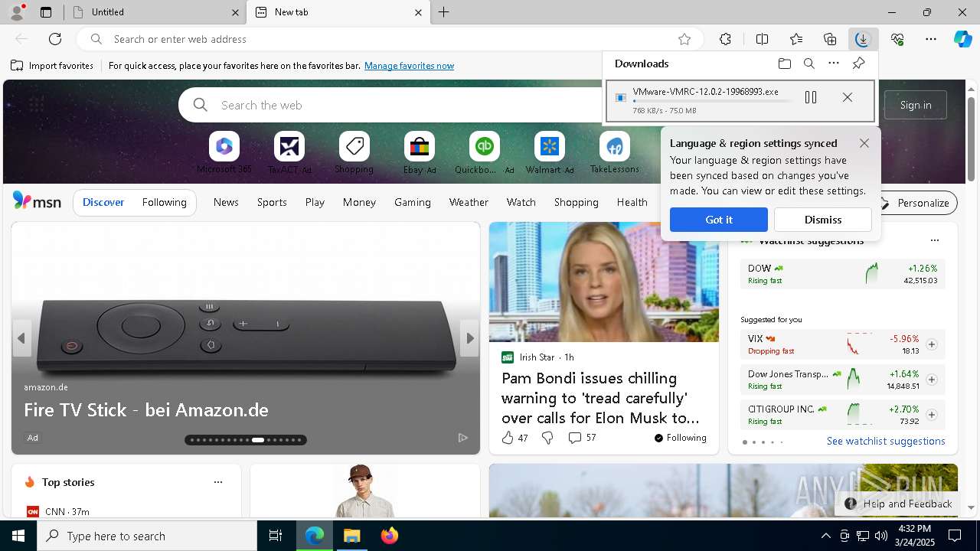Click the Dismiss button
This screenshot has width=980, height=551.
click(x=823, y=220)
